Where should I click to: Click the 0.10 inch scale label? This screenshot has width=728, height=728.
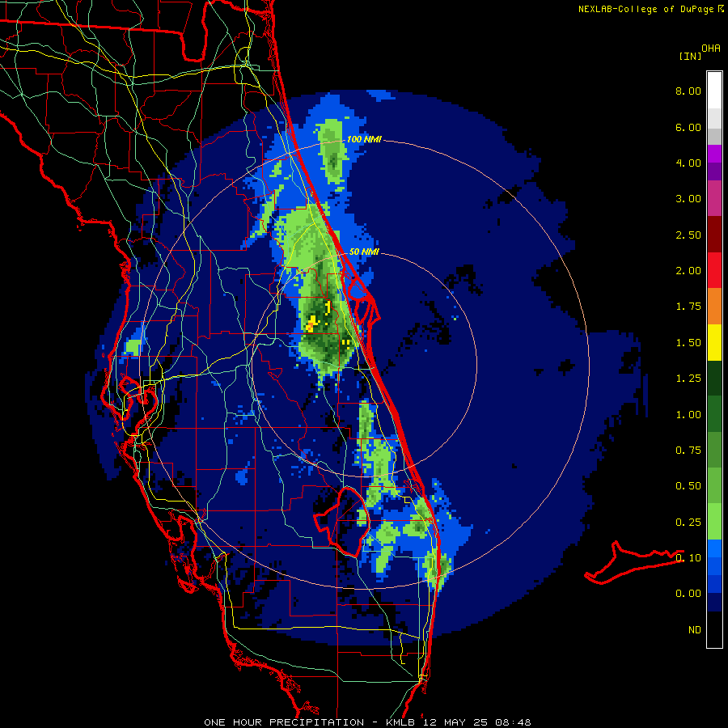(x=688, y=558)
